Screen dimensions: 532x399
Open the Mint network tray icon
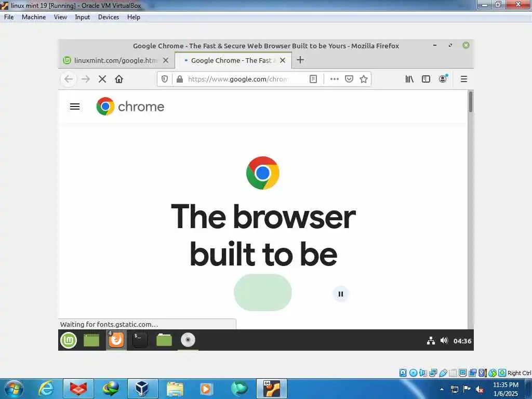click(431, 341)
